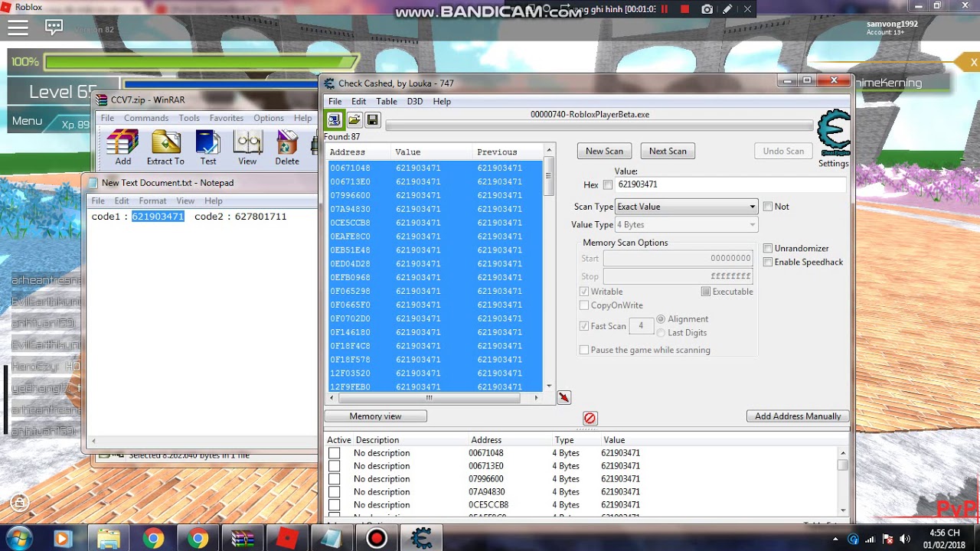The width and height of the screenshot is (980, 551).
Task: Open Cheat Engine Settings logo icon
Action: (x=834, y=134)
